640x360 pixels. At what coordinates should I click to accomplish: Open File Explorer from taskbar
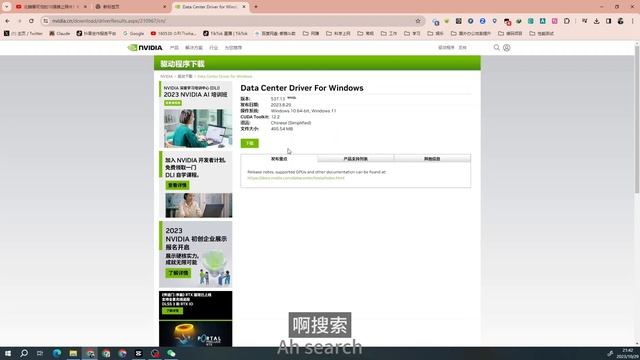[73, 353]
